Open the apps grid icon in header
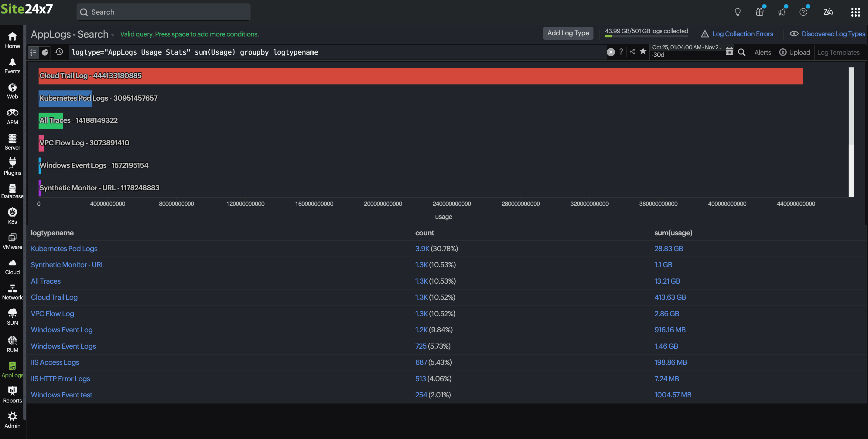This screenshot has width=868, height=439. (x=855, y=12)
